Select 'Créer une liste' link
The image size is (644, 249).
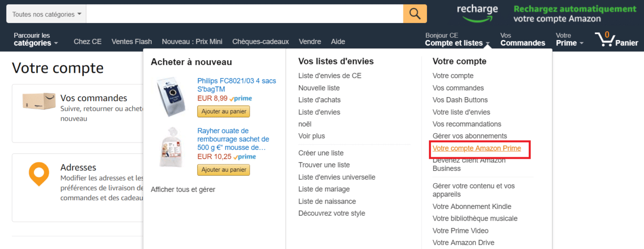point(321,153)
